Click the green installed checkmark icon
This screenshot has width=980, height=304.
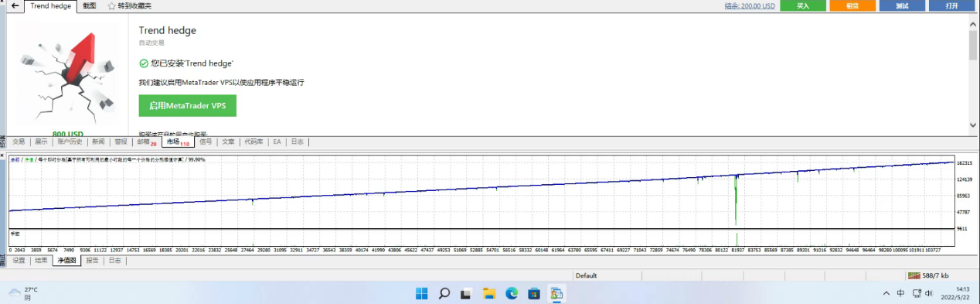(x=143, y=63)
